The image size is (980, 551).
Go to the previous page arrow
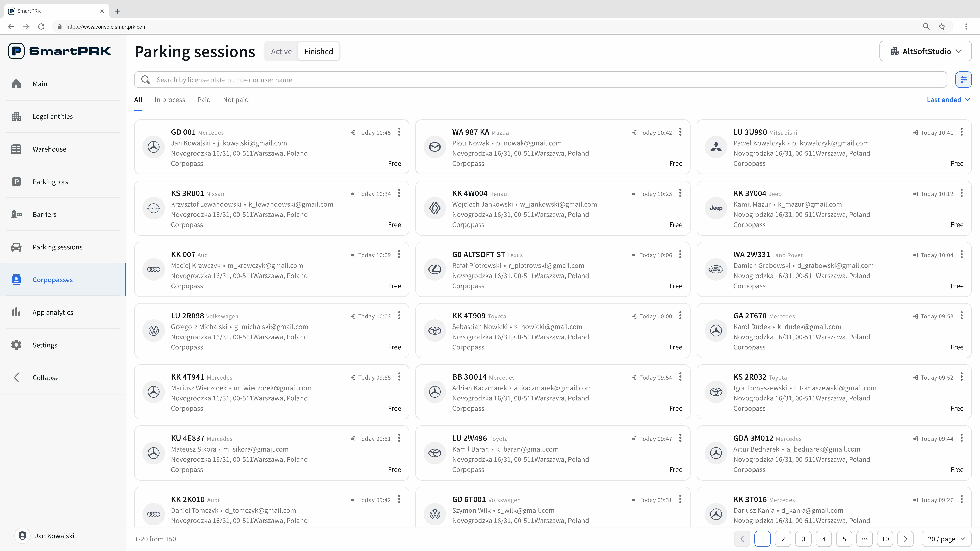pos(742,539)
